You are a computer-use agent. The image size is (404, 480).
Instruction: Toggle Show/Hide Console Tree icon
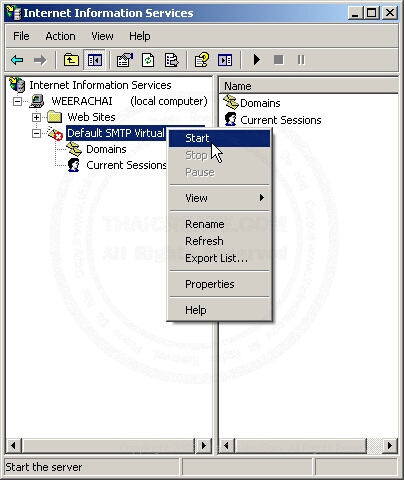(95, 60)
